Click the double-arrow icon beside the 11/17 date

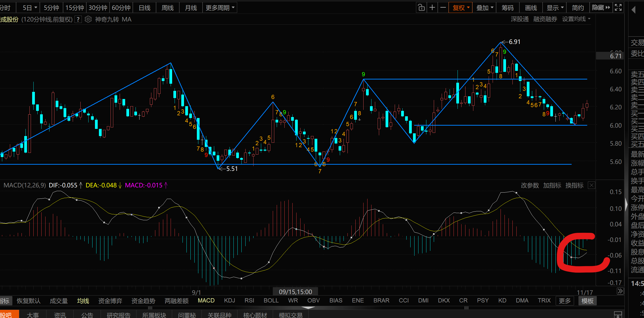click(620, 291)
